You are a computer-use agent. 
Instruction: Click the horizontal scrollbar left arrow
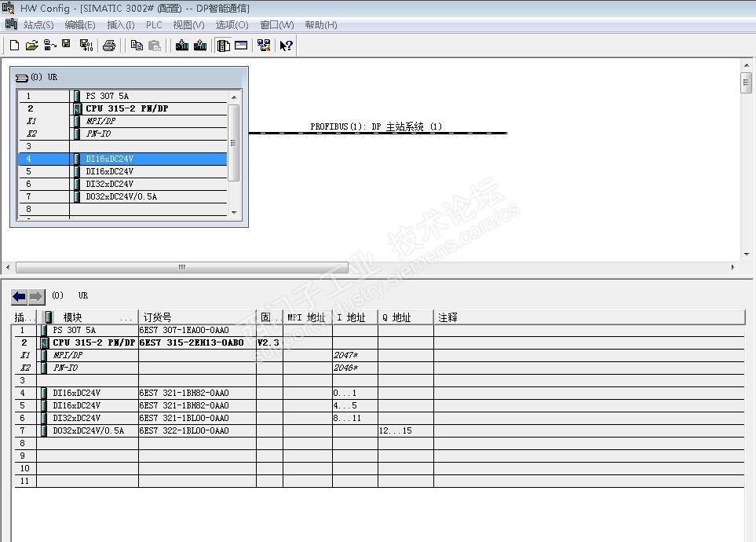click(8, 267)
